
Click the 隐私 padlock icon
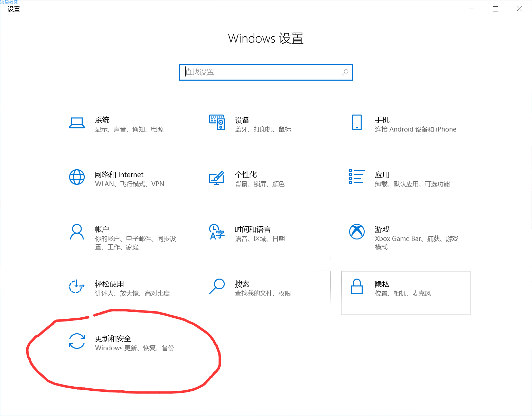[x=357, y=287]
